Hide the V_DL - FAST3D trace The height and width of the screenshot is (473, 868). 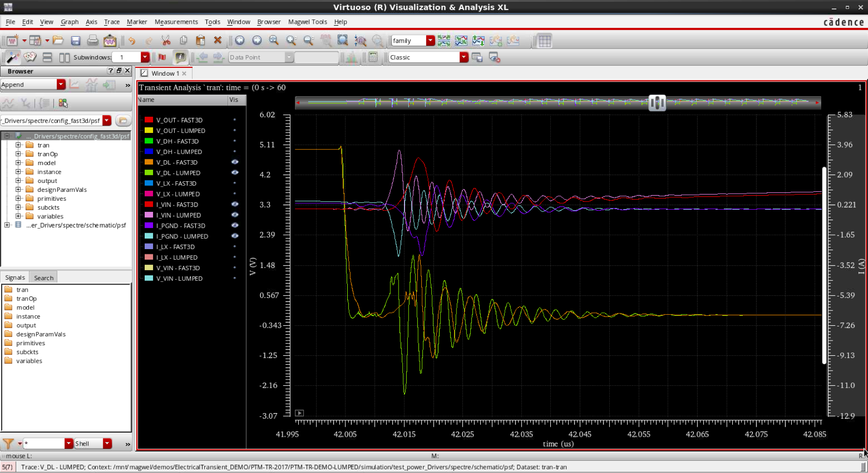point(235,162)
